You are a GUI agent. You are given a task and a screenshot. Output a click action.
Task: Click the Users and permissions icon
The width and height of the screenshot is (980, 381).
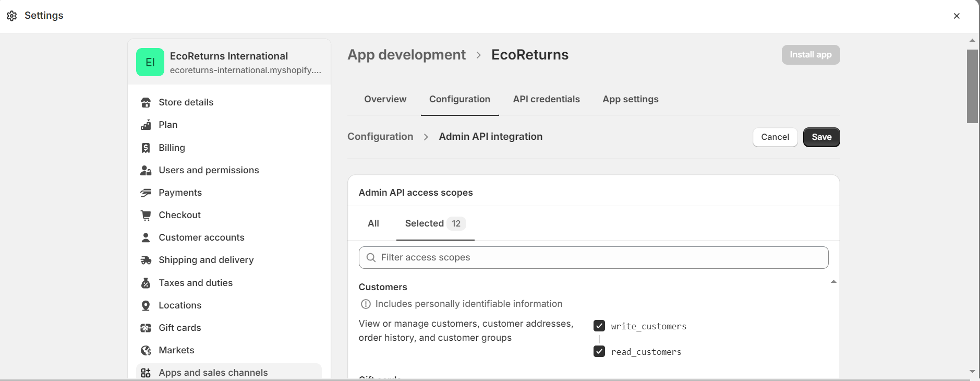tap(146, 170)
